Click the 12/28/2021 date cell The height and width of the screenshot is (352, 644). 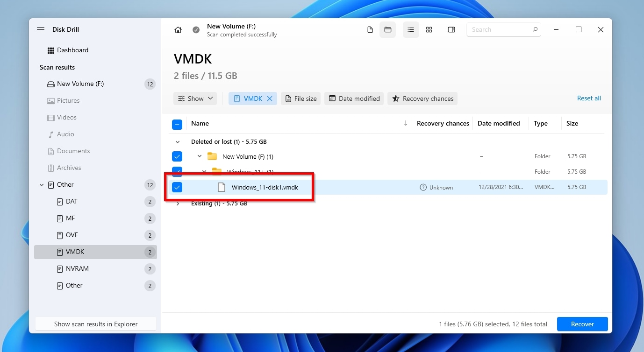click(501, 187)
